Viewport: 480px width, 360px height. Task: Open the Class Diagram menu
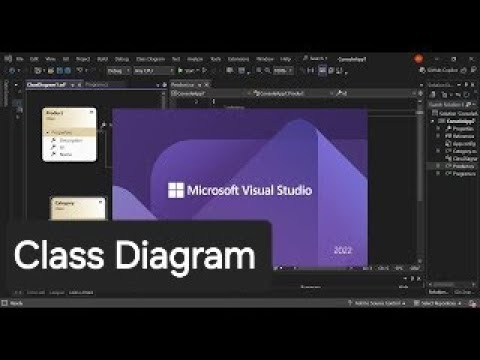click(150, 59)
